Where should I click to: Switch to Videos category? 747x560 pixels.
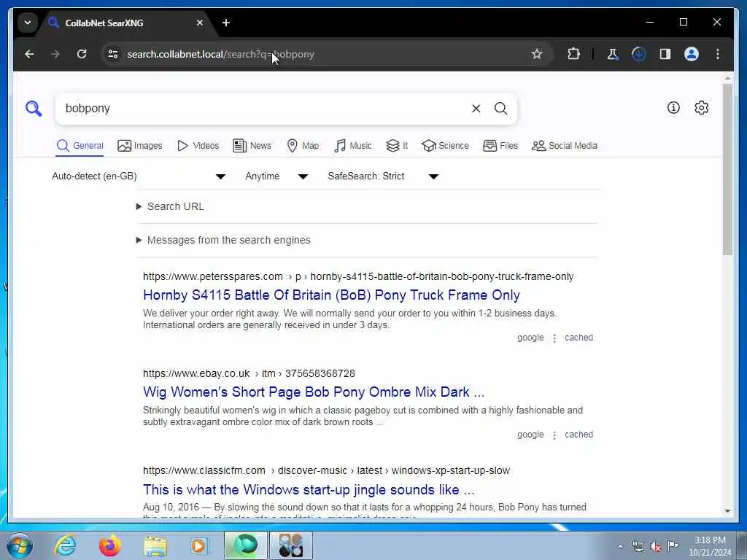click(x=198, y=146)
